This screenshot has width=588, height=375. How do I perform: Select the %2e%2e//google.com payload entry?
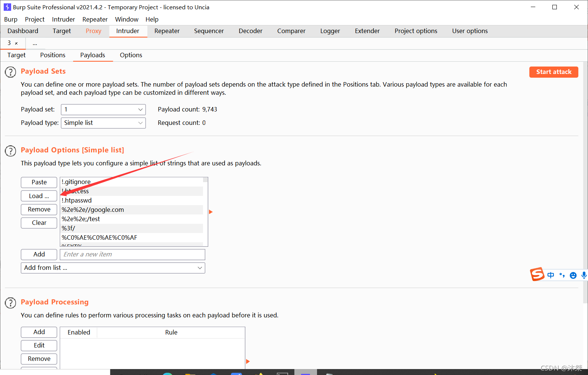tap(131, 210)
